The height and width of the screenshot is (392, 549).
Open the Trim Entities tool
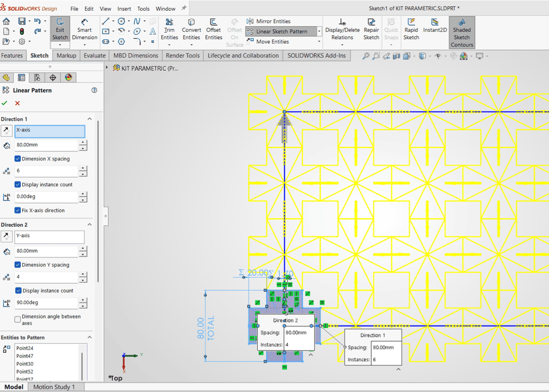coord(169,29)
